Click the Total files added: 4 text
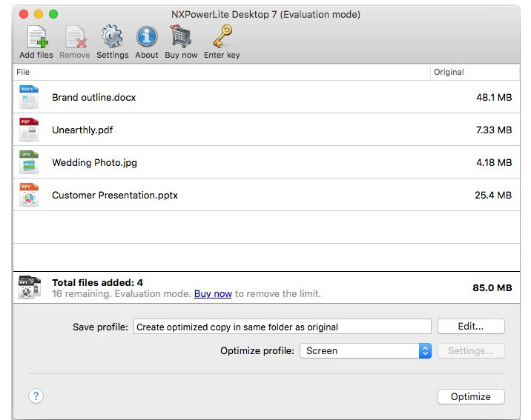The image size is (531, 420). click(98, 282)
